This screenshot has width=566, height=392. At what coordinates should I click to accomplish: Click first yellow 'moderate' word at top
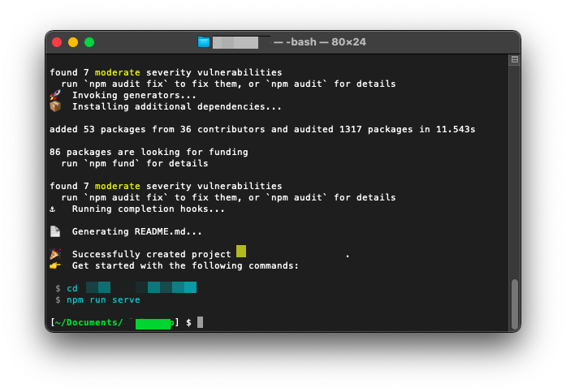tap(117, 72)
